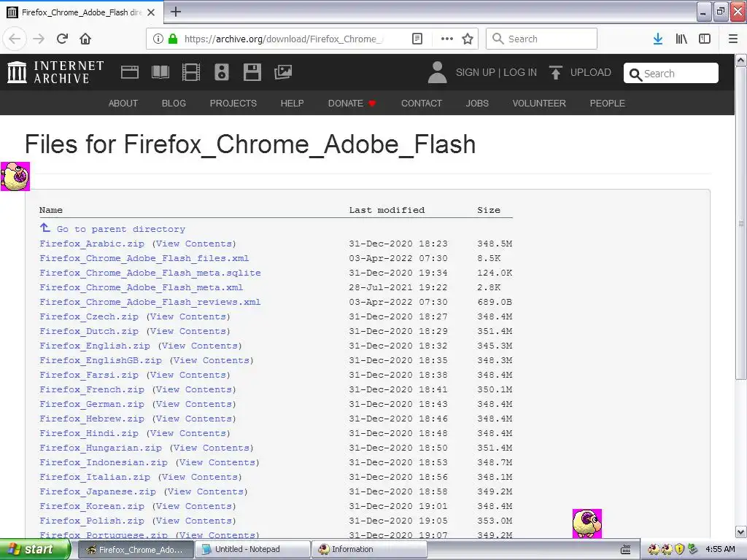Open HELP in the archive navigation
The width and height of the screenshot is (747, 560).
click(x=292, y=104)
